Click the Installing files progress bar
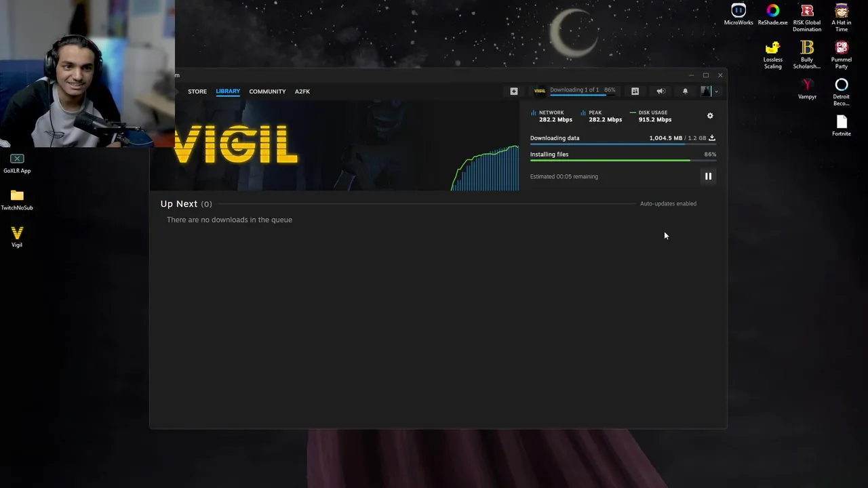 623,161
